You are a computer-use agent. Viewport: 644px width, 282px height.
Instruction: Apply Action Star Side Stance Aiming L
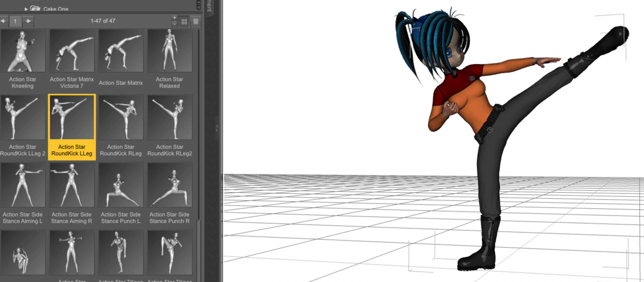click(x=23, y=185)
